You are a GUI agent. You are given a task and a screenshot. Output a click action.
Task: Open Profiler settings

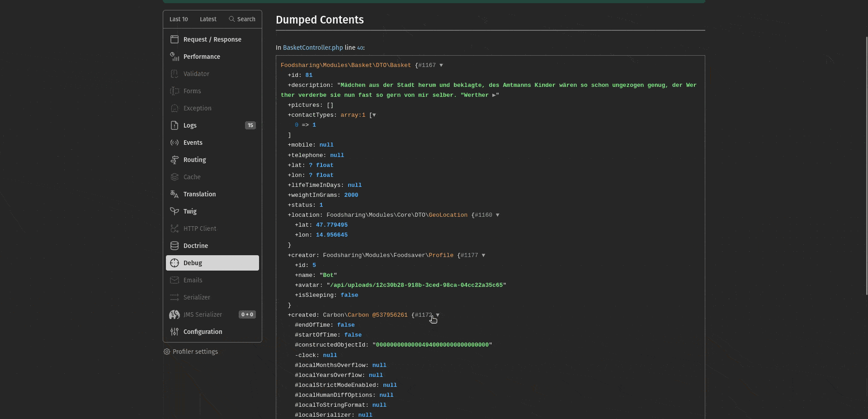[191, 352]
